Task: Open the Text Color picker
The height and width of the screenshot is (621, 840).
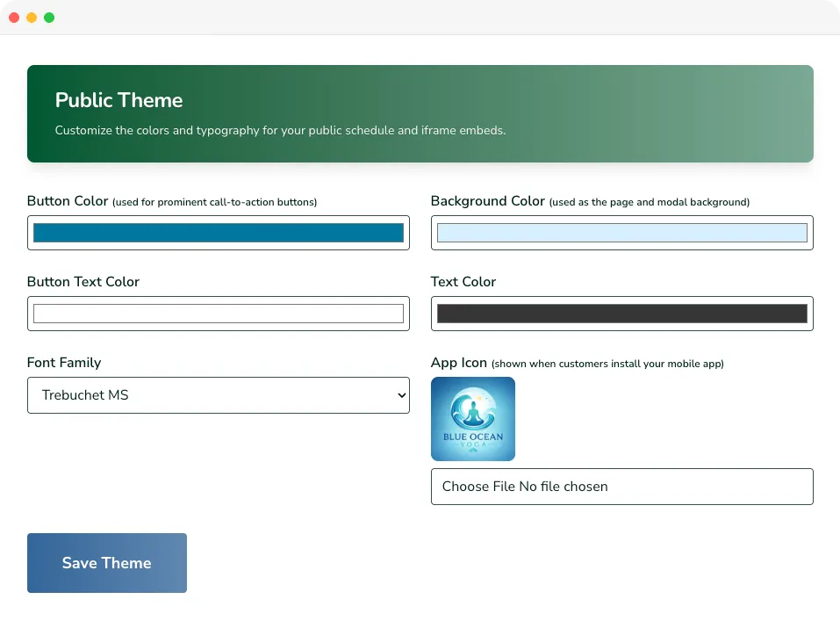Action: click(x=621, y=313)
